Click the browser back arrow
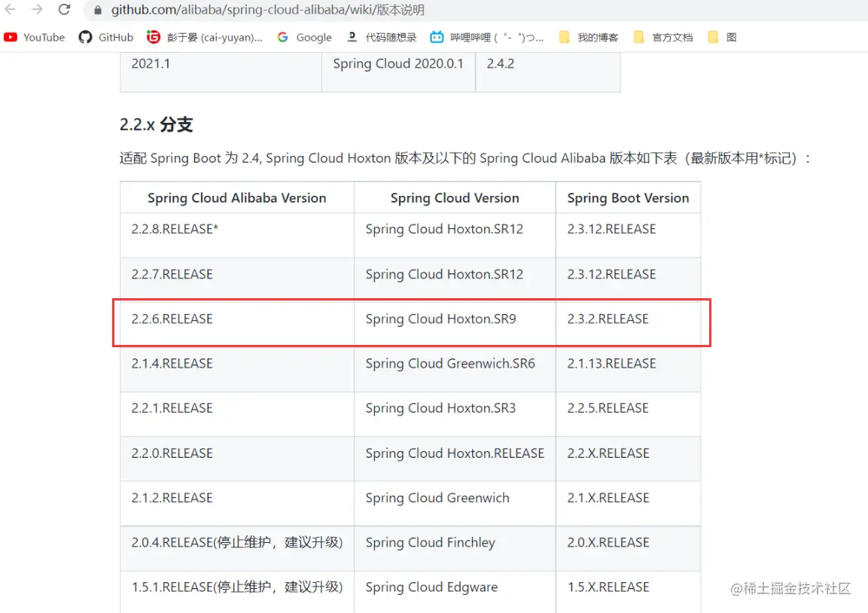 [x=10, y=10]
